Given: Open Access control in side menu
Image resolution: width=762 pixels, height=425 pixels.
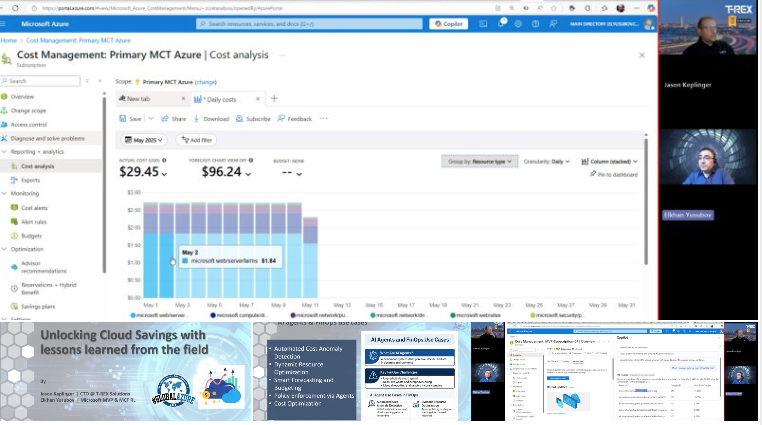Looking at the screenshot, I should 29,125.
